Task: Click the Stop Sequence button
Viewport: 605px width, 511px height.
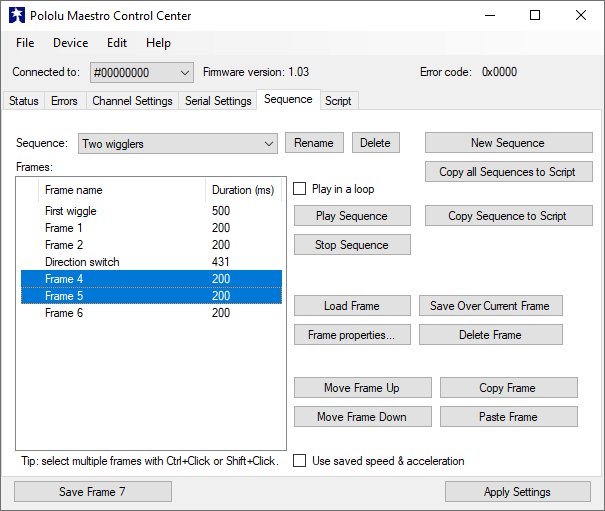Action: click(351, 245)
